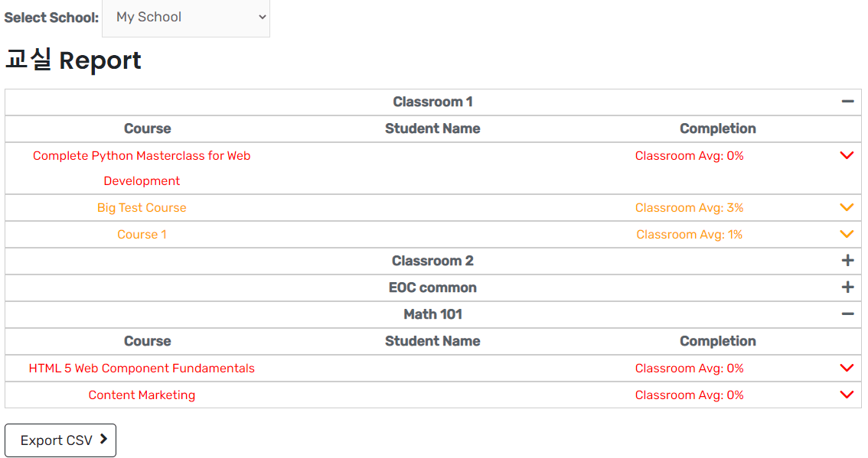
Task: Expand Classroom 2 with the plus icon
Action: pos(847,261)
